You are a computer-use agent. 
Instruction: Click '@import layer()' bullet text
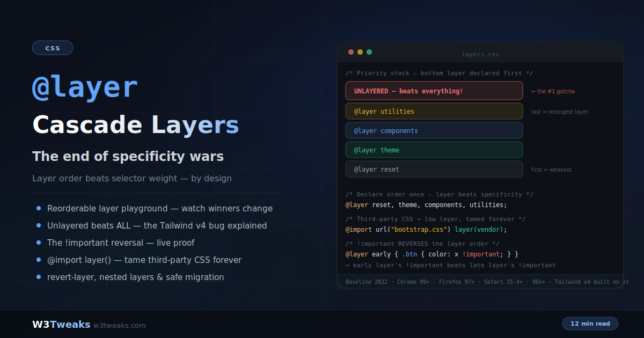pyautogui.click(x=144, y=260)
